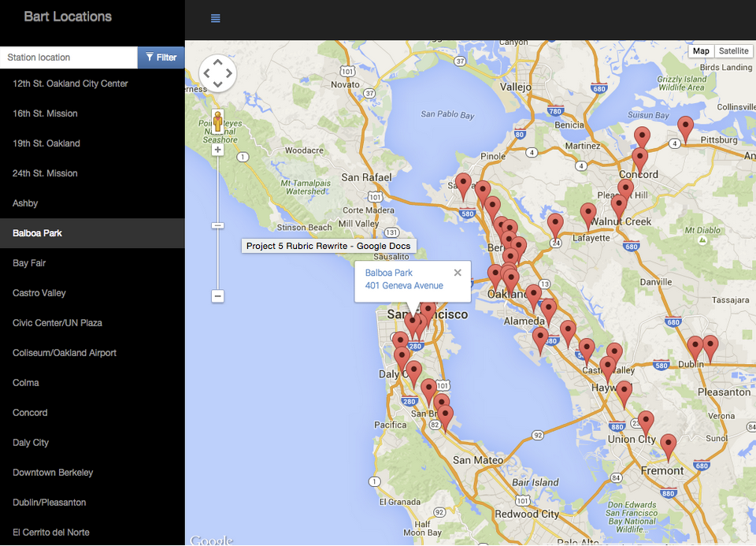Select Civic Center/UN Plaza station
The height and width of the screenshot is (546, 756).
[92, 323]
